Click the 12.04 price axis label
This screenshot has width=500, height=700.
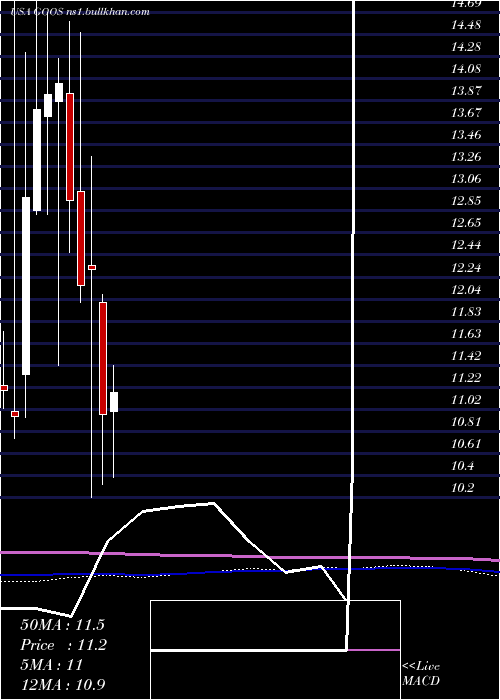pos(466,290)
